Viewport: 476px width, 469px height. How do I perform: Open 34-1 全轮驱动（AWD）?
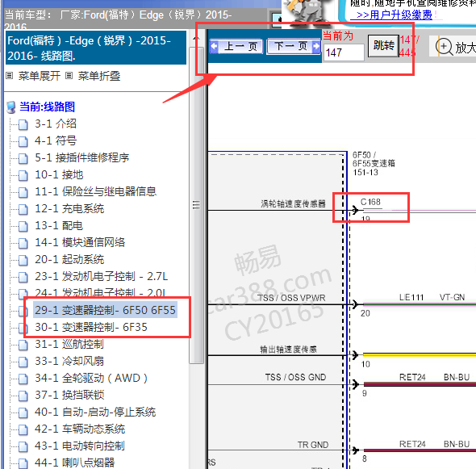click(91, 378)
